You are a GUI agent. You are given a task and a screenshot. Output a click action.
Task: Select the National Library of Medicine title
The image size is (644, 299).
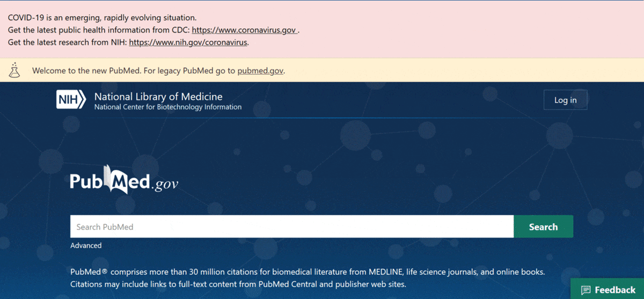tap(158, 97)
